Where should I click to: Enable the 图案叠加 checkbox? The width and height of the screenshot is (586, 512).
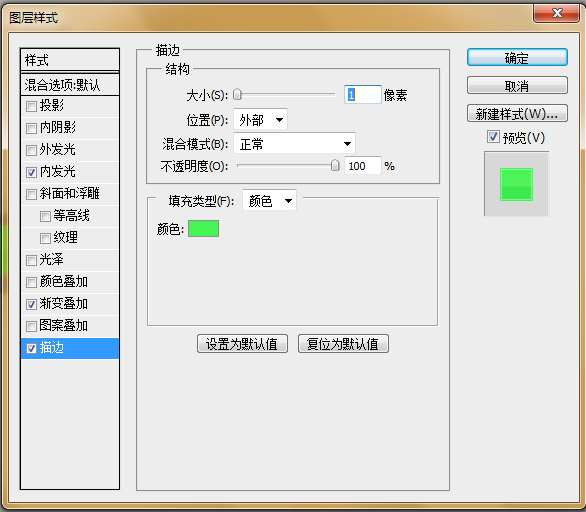[31, 327]
